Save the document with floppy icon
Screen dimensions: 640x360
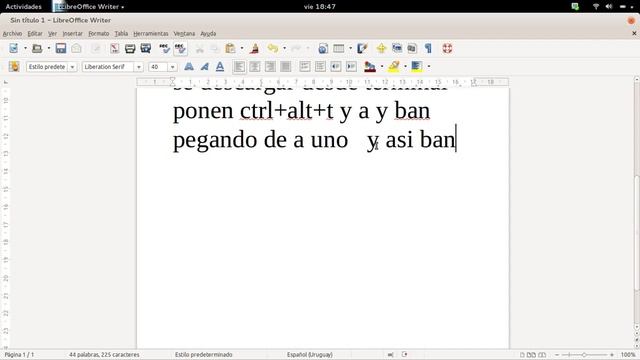click(x=61, y=48)
